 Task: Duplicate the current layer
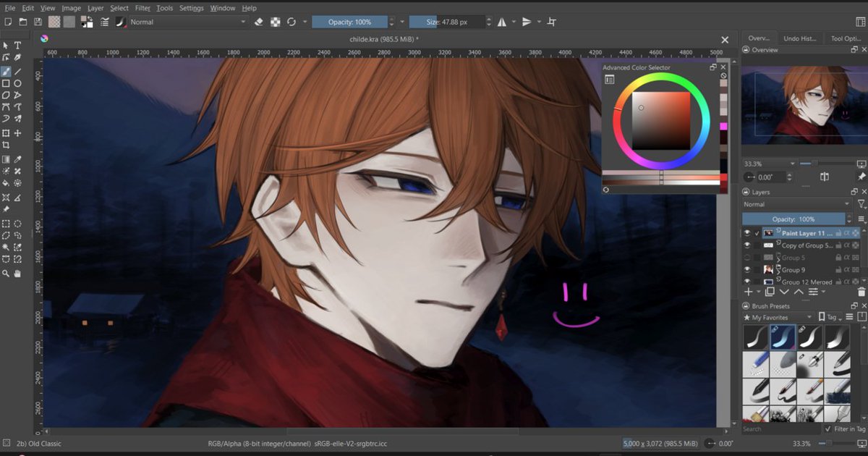click(x=770, y=292)
